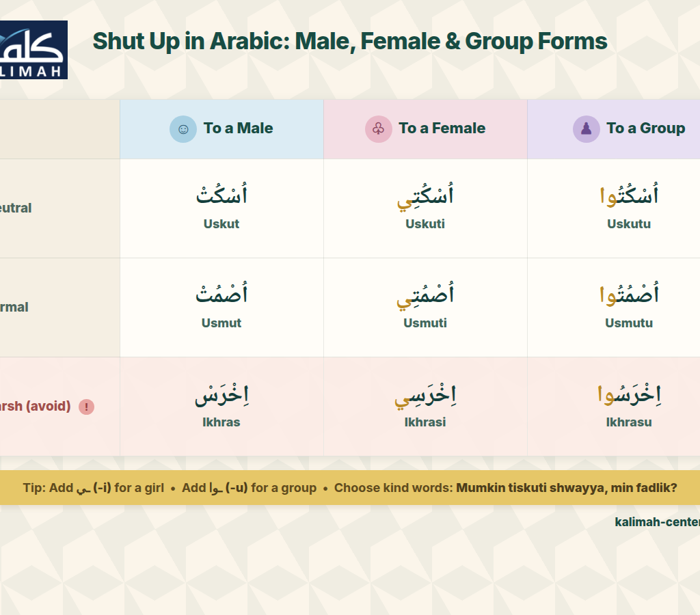Image resolution: width=700 pixels, height=615 pixels.
Task: Click the title Shut Up in Arabic
Action: [349, 42]
